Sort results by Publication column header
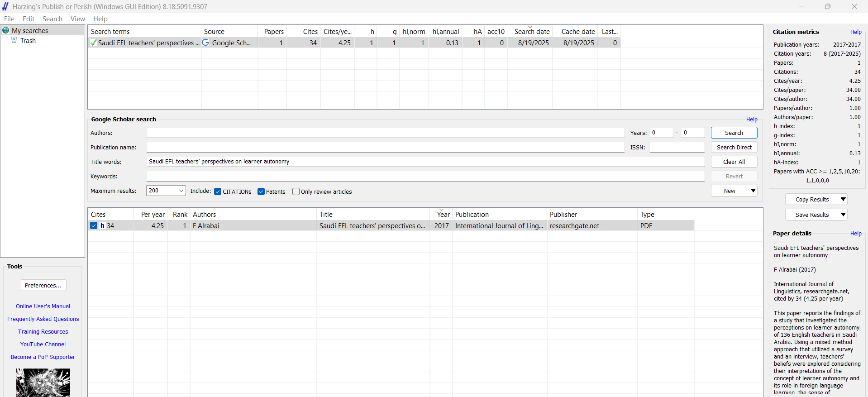868x397 pixels. click(x=500, y=214)
